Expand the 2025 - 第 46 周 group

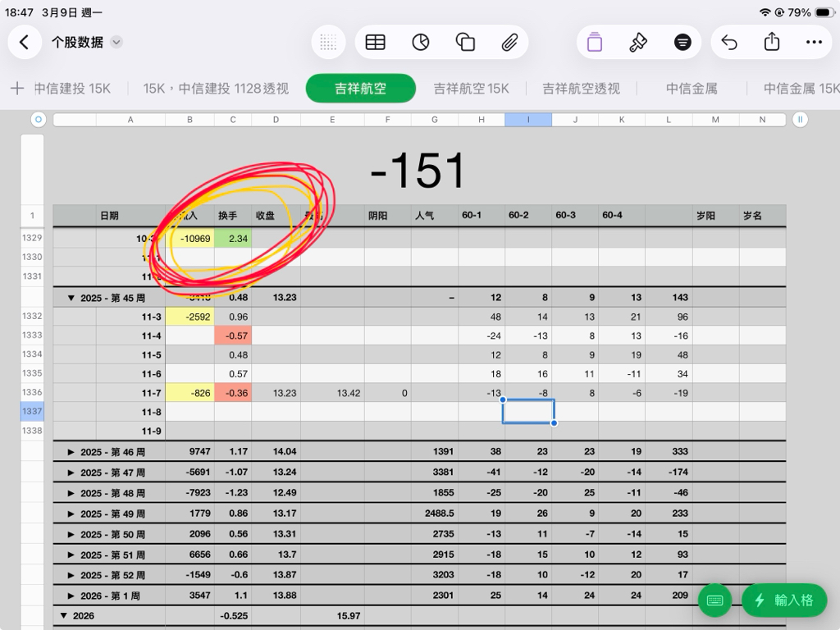71,452
